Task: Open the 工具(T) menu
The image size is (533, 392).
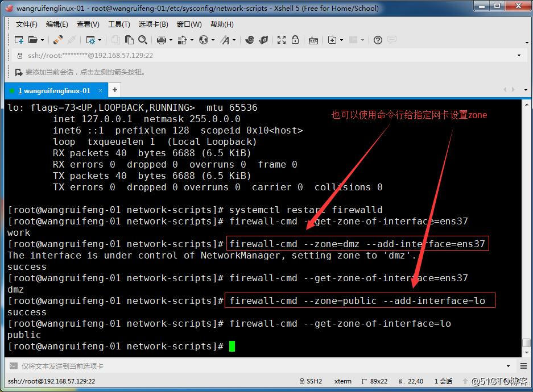Action: (x=119, y=24)
